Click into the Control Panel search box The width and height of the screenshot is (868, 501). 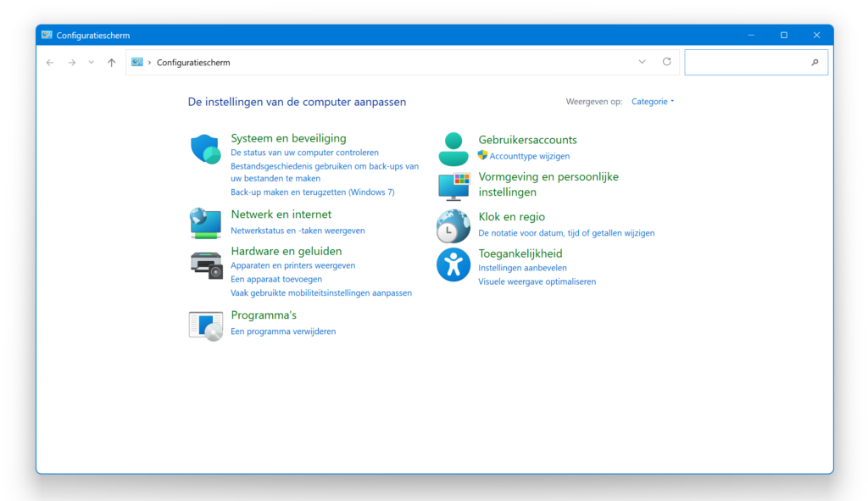[756, 62]
